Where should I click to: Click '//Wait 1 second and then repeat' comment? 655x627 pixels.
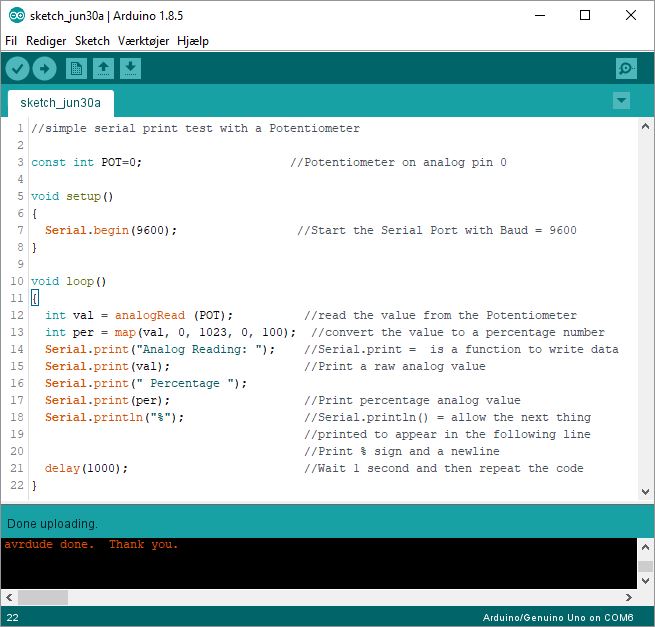pyautogui.click(x=444, y=469)
